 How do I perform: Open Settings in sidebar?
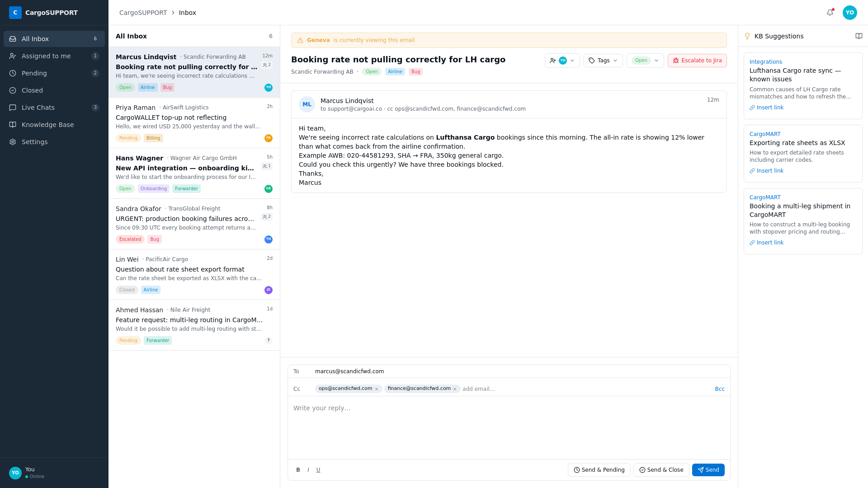pyautogui.click(x=54, y=142)
